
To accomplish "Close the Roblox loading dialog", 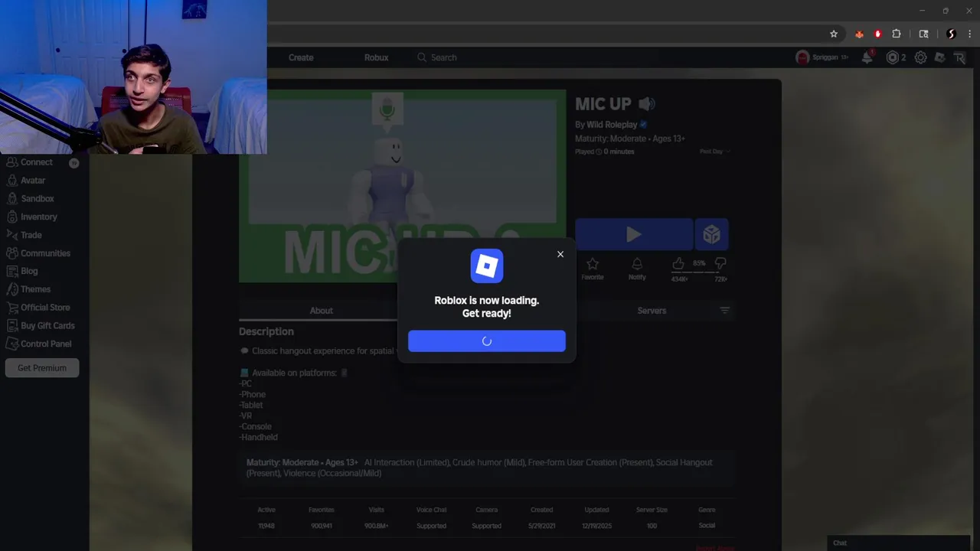I will (560, 254).
